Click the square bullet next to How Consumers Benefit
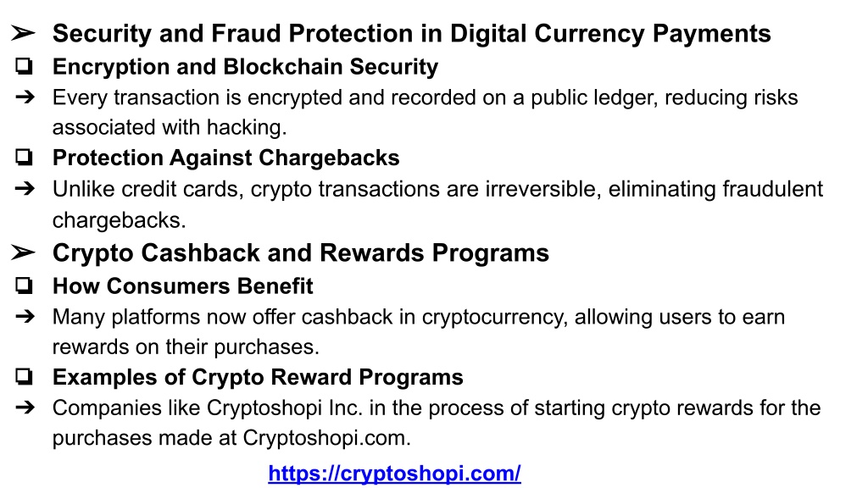The width and height of the screenshot is (868, 488). coord(24,286)
